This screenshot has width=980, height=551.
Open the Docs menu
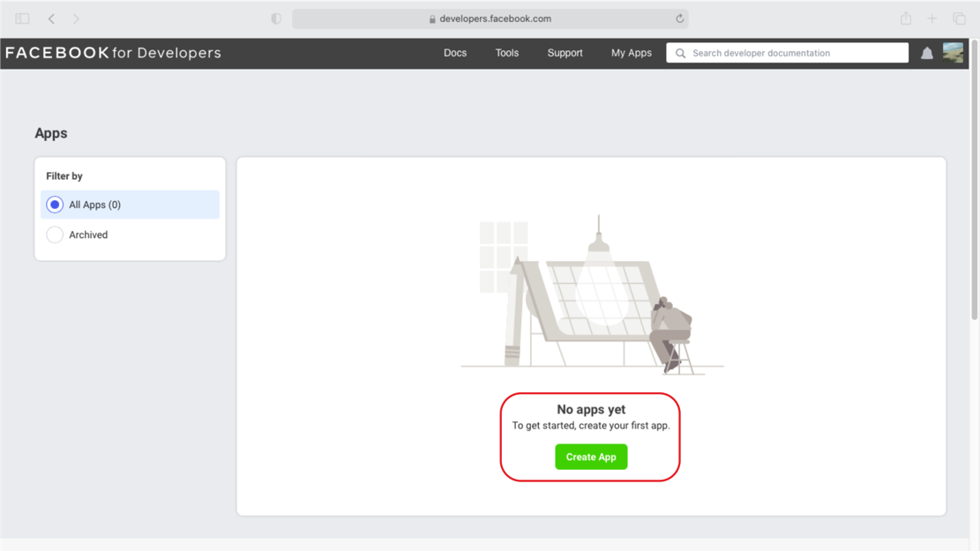tap(455, 53)
